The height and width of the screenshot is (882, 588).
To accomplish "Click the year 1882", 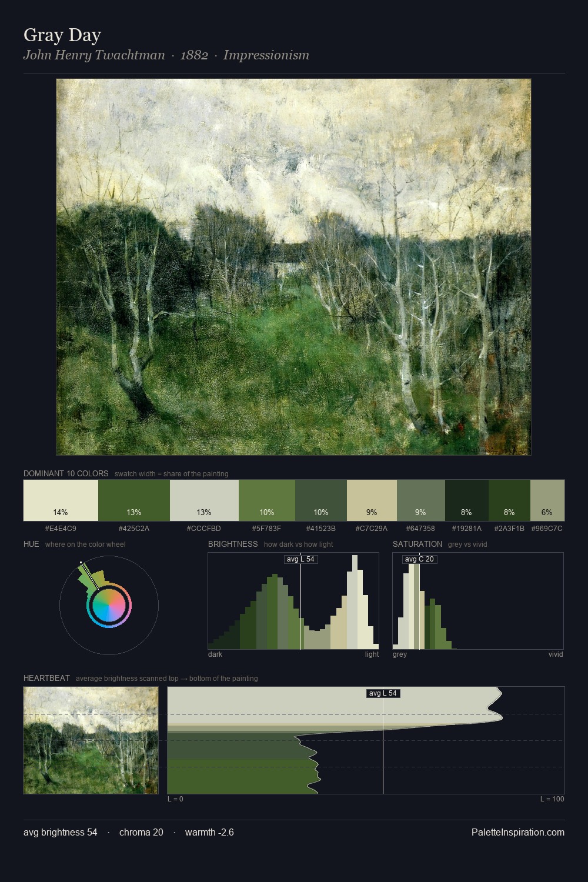I will (x=194, y=55).
